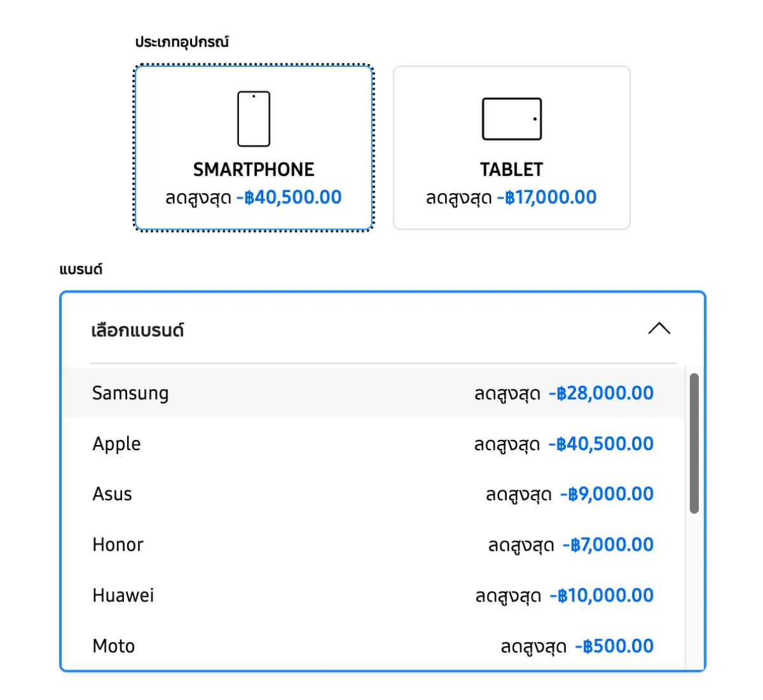Click the แบรนด์ section label
Image resolution: width=763 pixels, height=700 pixels.
(81, 270)
